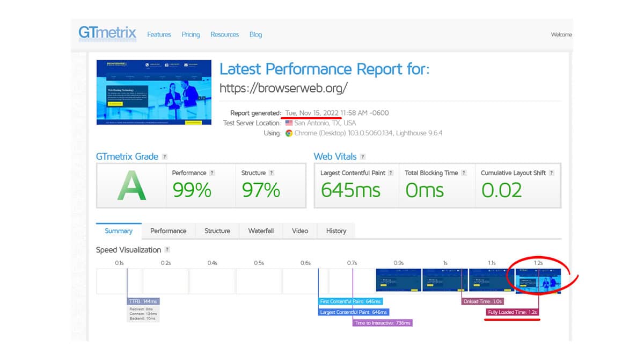
Task: Click the TTFB: 144ms marker
Action: (144, 302)
